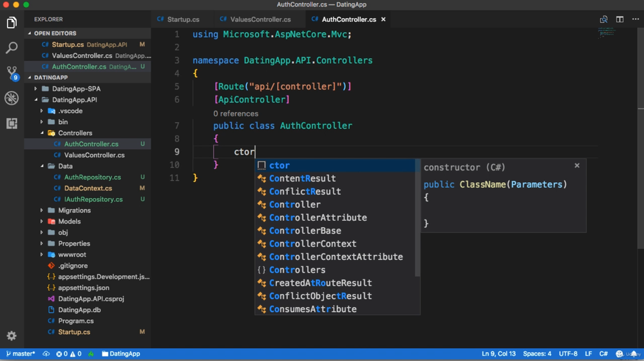Click the synchronize changes cloud icon

coord(46,354)
